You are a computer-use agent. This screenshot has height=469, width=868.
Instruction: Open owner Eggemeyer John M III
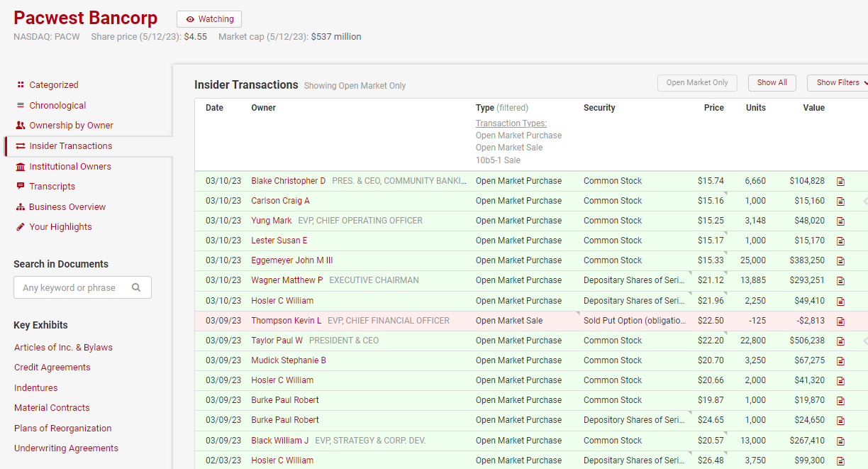pos(292,260)
